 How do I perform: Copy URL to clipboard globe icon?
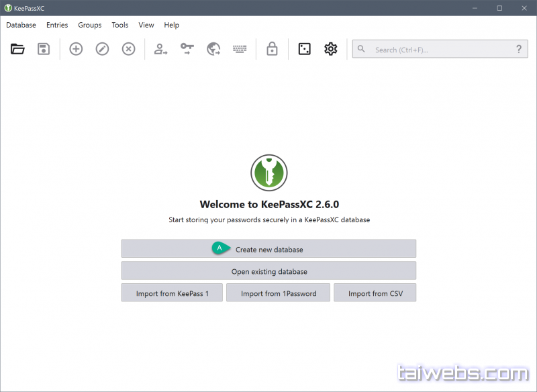tap(213, 49)
